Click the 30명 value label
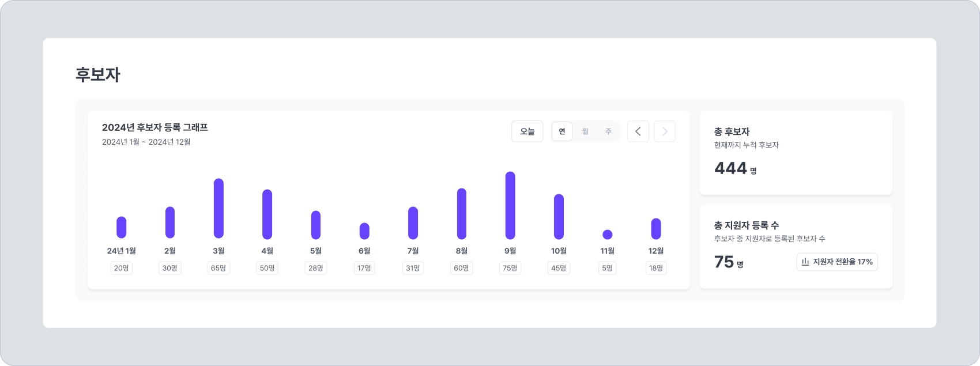This screenshot has width=980, height=366. [170, 268]
